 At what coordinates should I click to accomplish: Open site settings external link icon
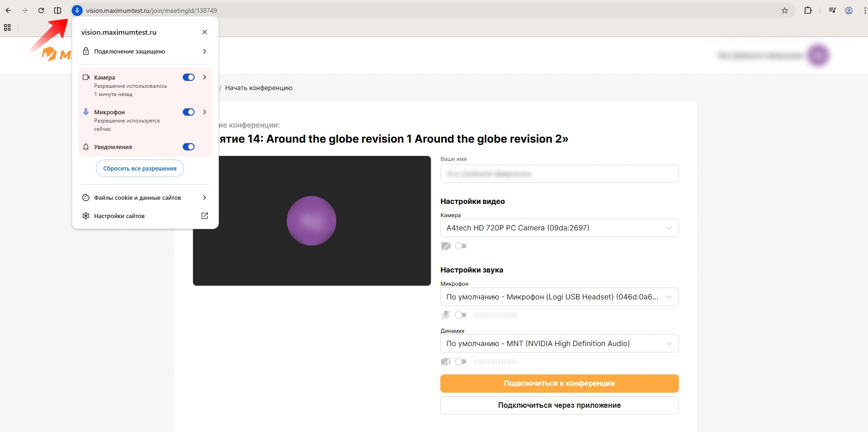(x=205, y=216)
